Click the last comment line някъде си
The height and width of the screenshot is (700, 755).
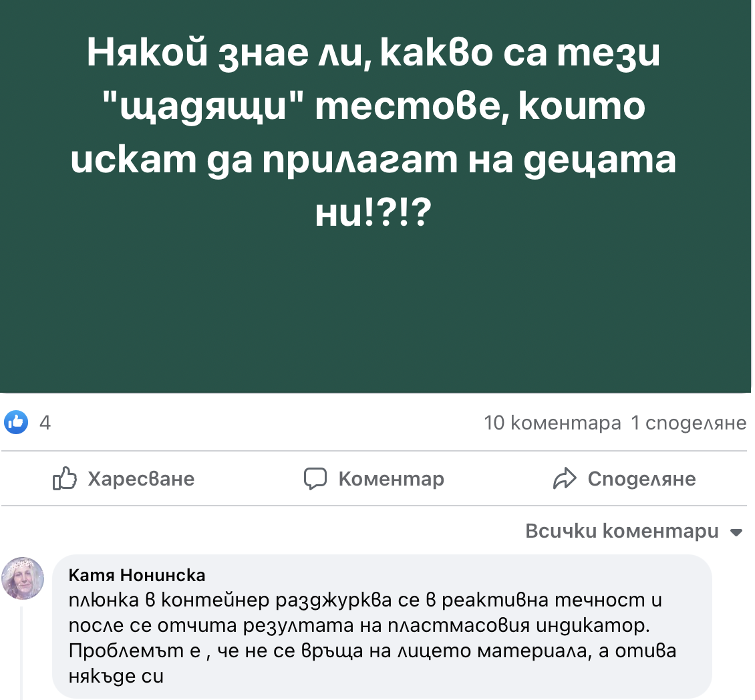(x=116, y=676)
